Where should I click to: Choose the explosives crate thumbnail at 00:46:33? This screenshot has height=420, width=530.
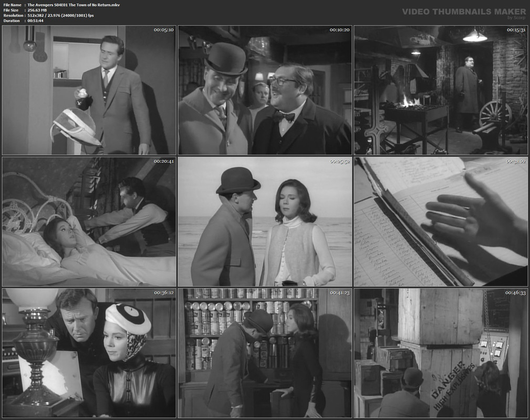[x=441, y=353]
